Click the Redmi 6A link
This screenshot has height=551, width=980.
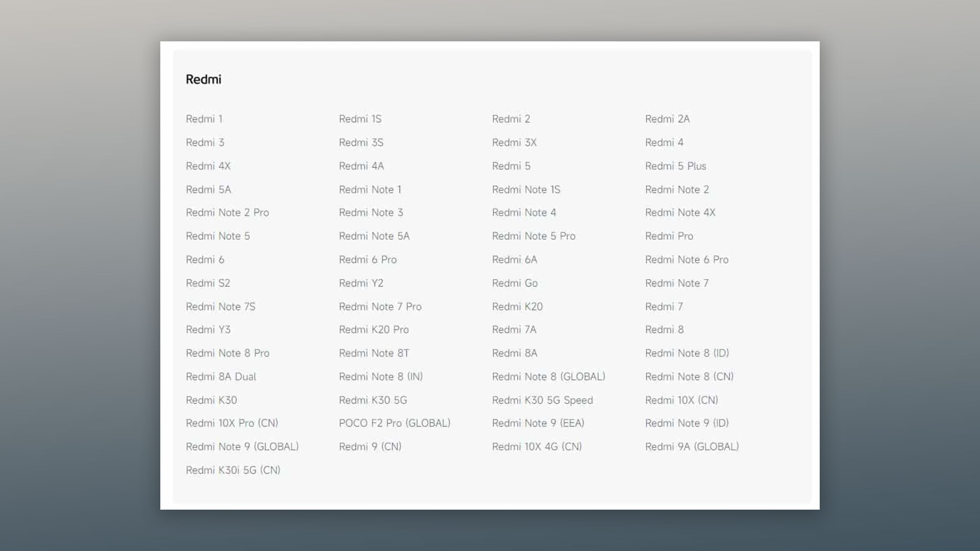[x=514, y=259]
